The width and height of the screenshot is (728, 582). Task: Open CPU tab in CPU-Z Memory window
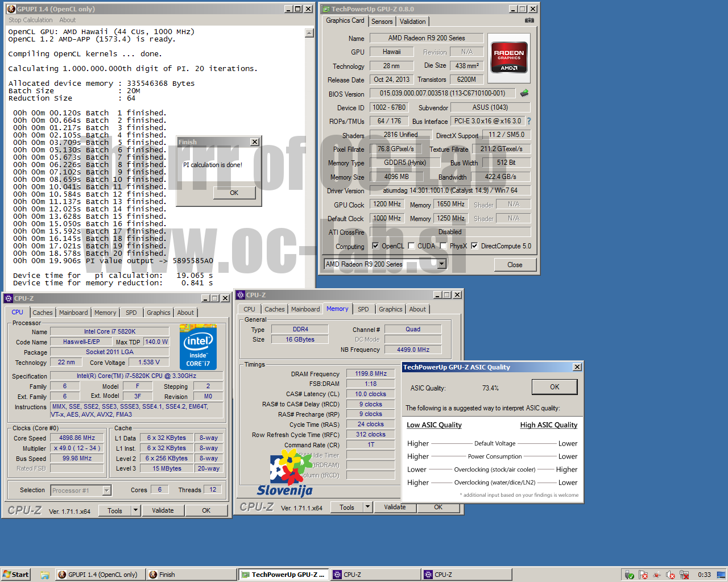250,309
